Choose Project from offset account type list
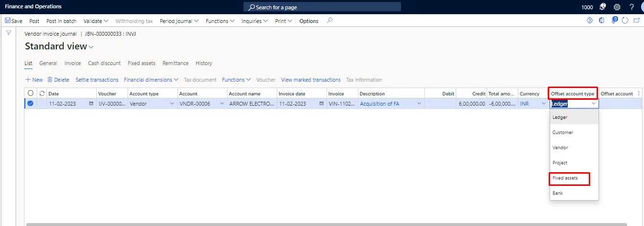 tap(574, 163)
